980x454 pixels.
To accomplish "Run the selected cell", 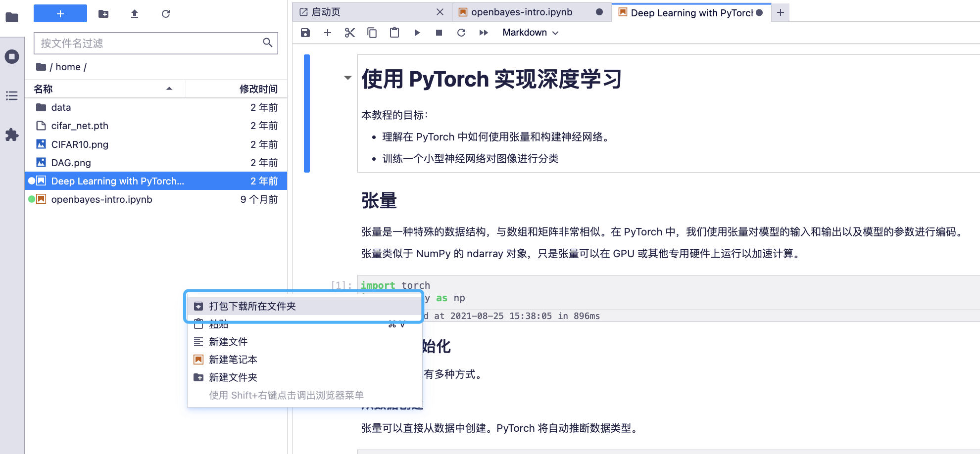I will tap(417, 33).
